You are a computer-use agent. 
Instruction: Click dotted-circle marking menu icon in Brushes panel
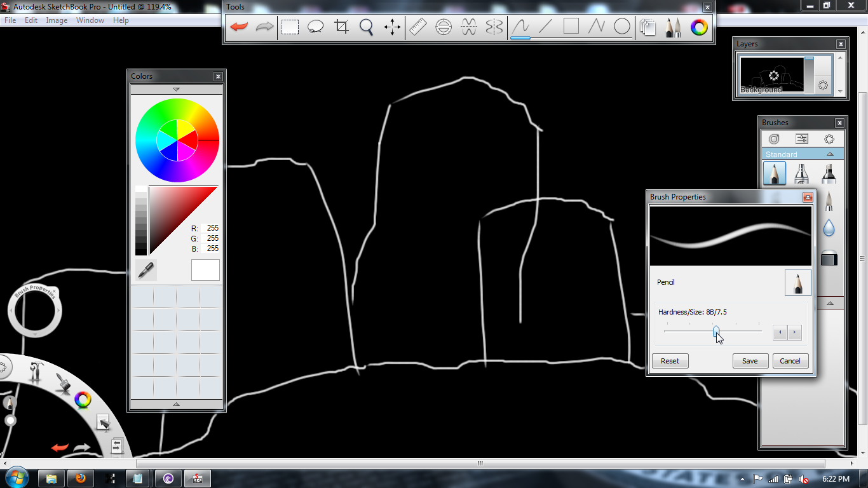pyautogui.click(x=829, y=139)
